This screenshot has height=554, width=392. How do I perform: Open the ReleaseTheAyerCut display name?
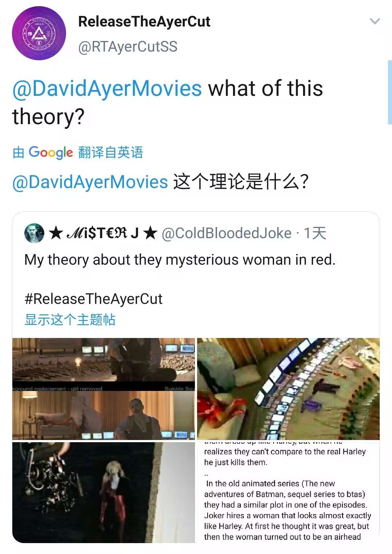point(144,21)
